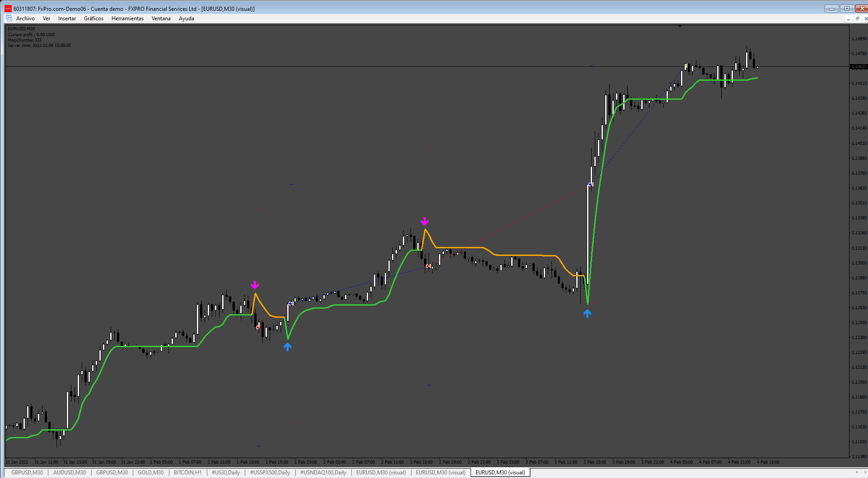Select the active EURUSD,M30 (visual) tab
The width and height of the screenshot is (868, 478).
pos(500,473)
